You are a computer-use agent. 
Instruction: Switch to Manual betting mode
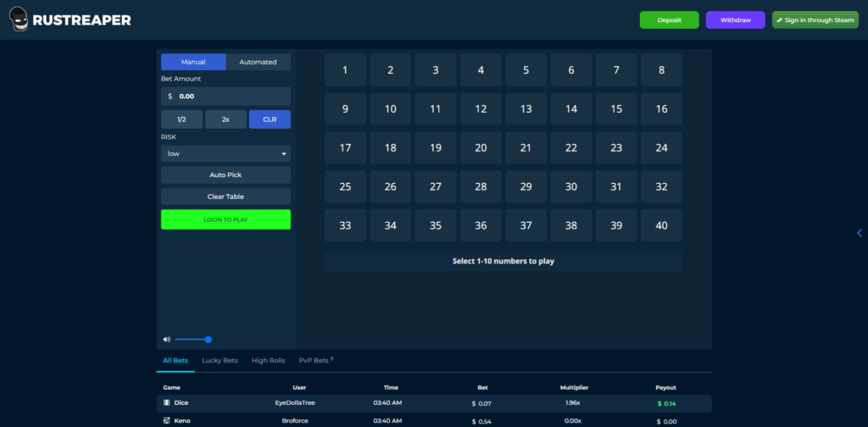click(193, 62)
